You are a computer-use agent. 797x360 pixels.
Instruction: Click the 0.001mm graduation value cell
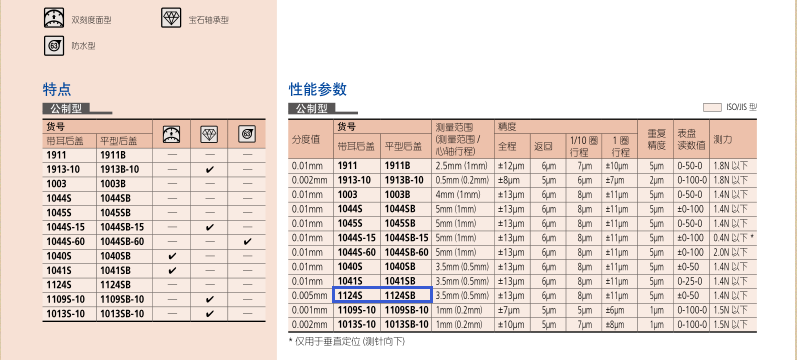310,310
